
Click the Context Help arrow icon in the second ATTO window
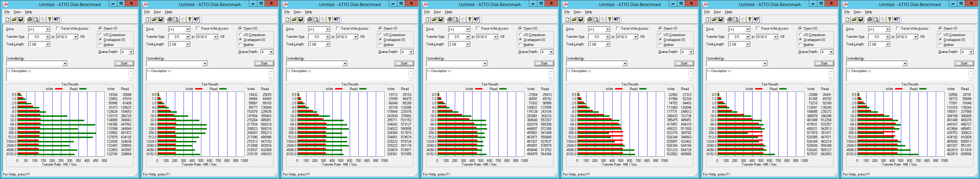click(196, 19)
